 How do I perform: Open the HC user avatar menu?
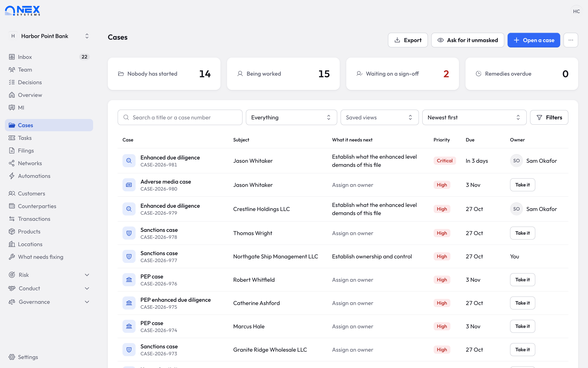[x=576, y=11]
